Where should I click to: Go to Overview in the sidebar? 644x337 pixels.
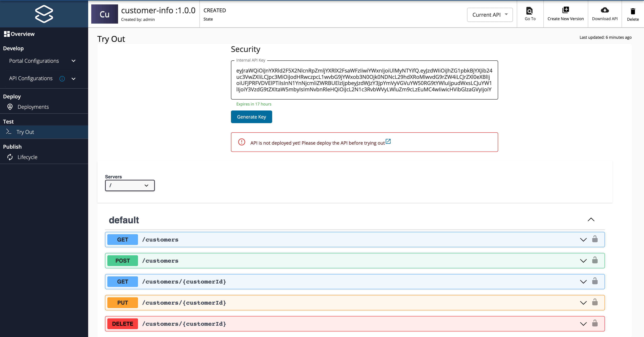(x=22, y=34)
